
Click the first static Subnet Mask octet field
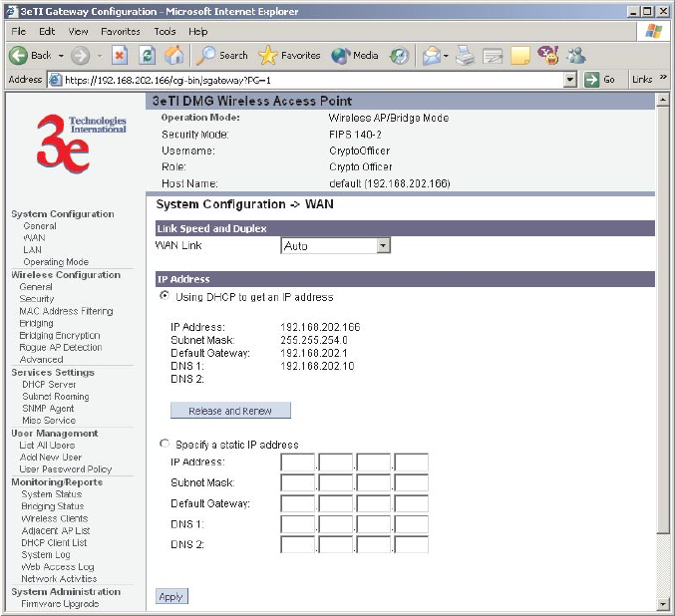(297, 482)
